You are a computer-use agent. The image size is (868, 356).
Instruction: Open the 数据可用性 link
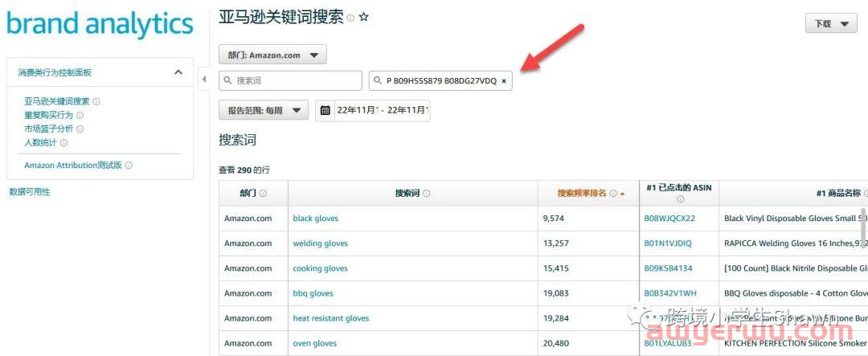pyautogui.click(x=30, y=191)
